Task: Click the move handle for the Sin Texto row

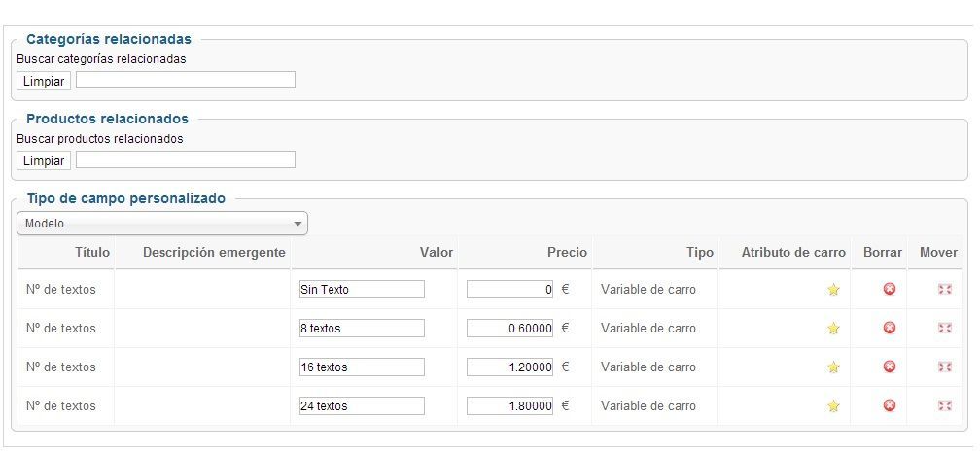Action: pos(944,289)
